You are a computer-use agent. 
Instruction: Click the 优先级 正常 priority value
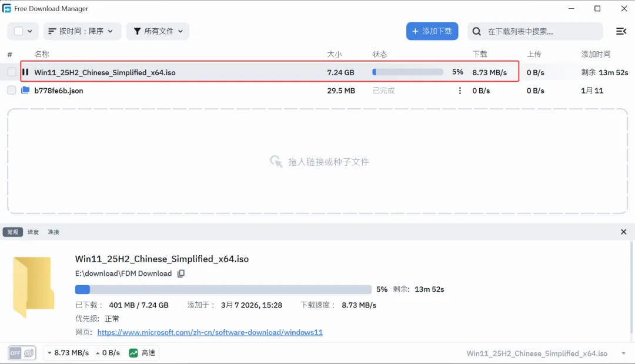[x=112, y=318]
